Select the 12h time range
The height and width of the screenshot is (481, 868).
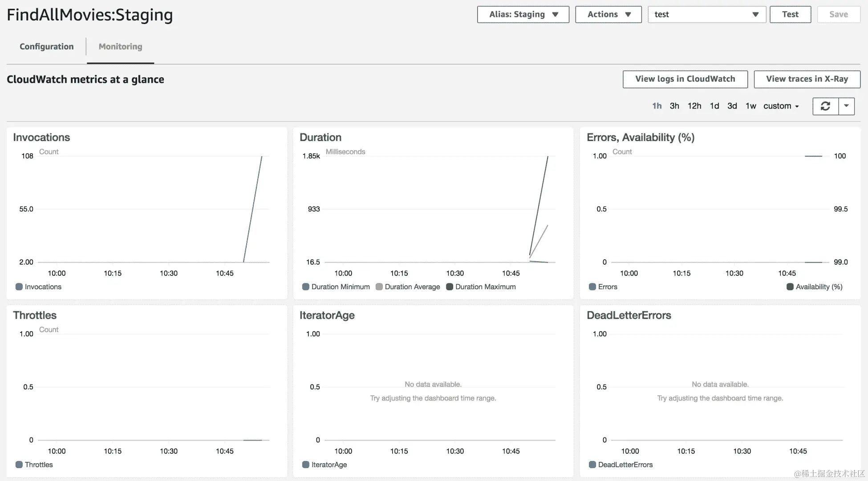click(694, 106)
